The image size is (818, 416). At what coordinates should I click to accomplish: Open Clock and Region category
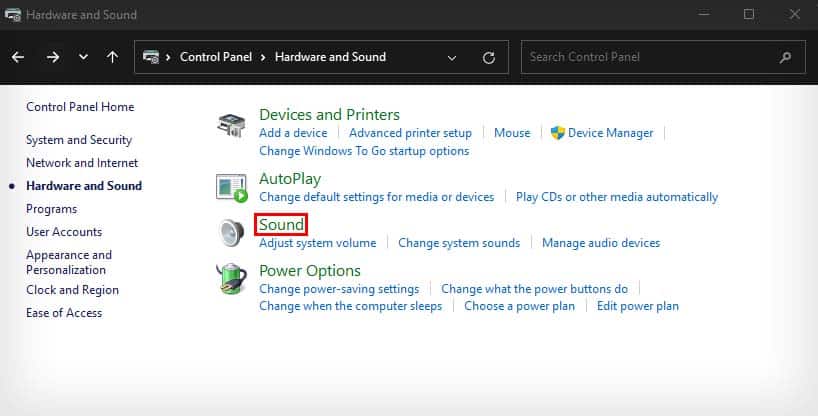tap(73, 290)
